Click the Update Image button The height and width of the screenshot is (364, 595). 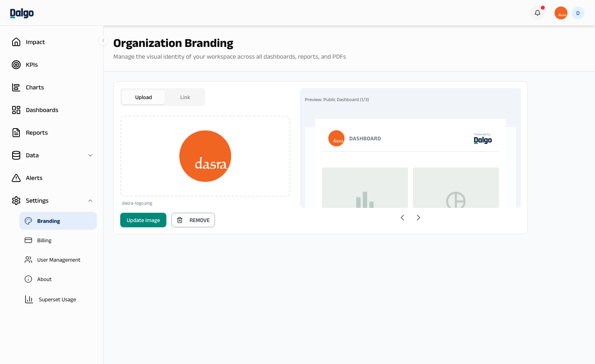click(x=143, y=220)
